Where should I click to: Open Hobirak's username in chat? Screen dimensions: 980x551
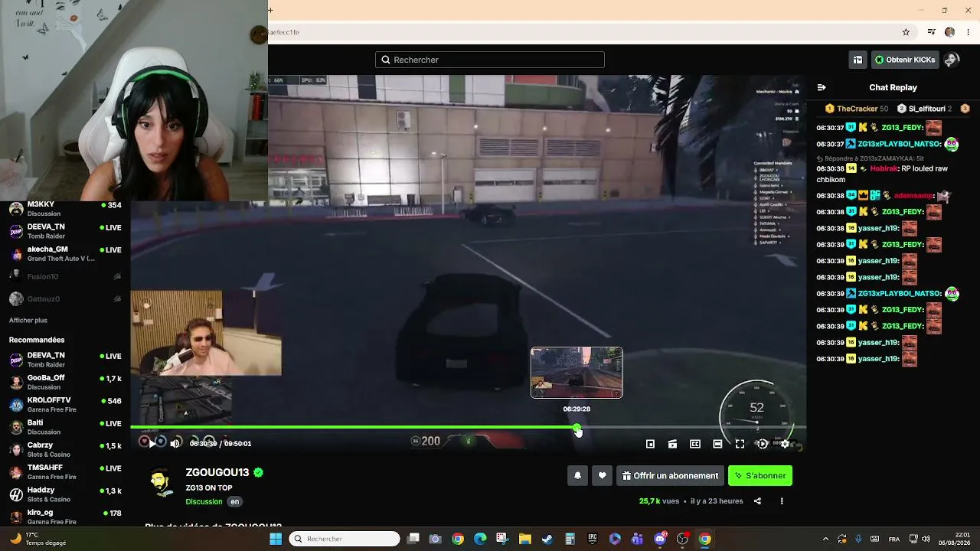pyautogui.click(x=884, y=168)
